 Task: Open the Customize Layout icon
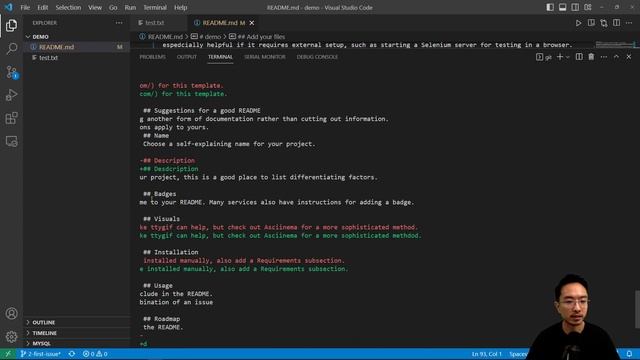pyautogui.click(x=588, y=7)
